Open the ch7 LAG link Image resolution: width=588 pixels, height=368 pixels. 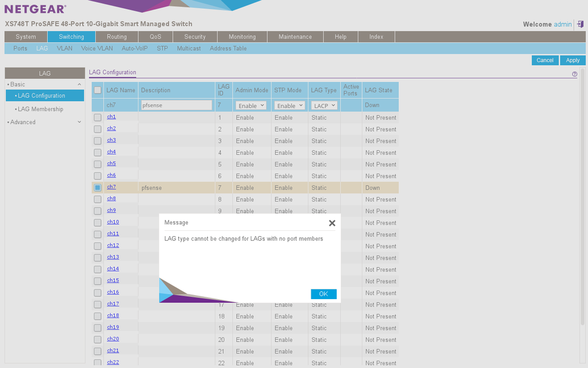111,187
